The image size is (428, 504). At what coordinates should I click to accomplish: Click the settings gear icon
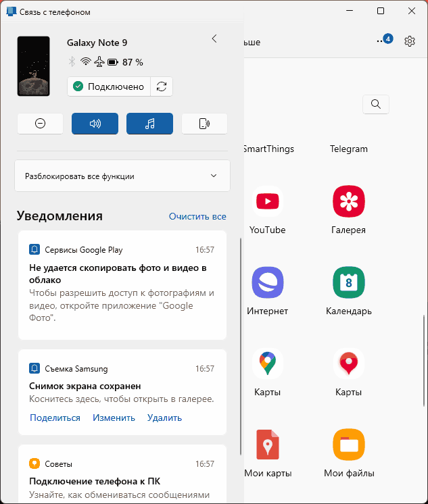(410, 41)
